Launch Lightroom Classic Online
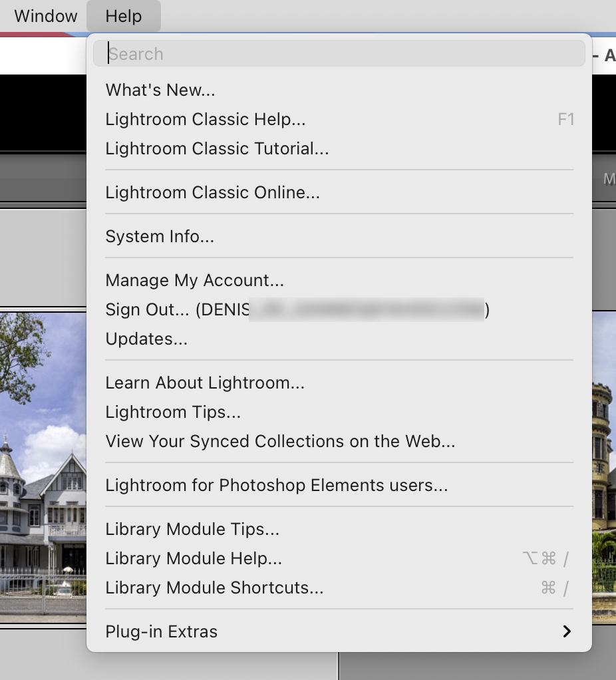The height and width of the screenshot is (680, 616). pyautogui.click(x=213, y=192)
